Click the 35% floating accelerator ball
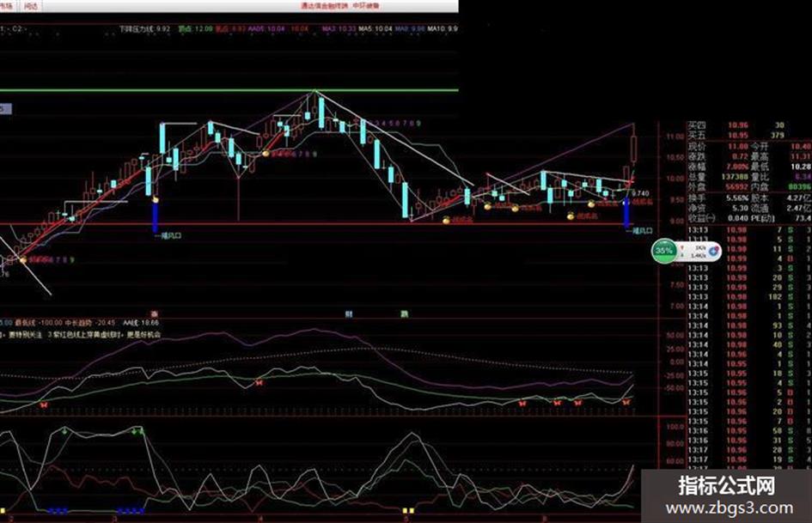The image size is (812, 523). pos(664,251)
